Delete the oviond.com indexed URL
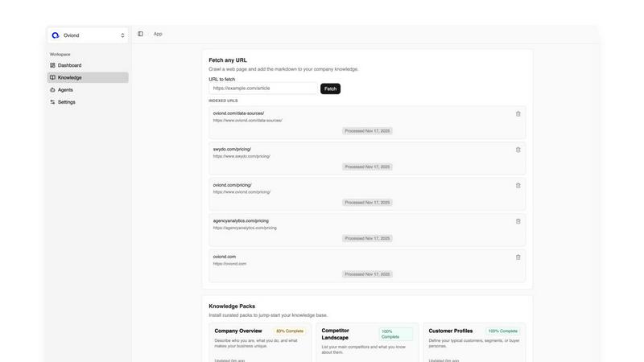 pos(518,257)
